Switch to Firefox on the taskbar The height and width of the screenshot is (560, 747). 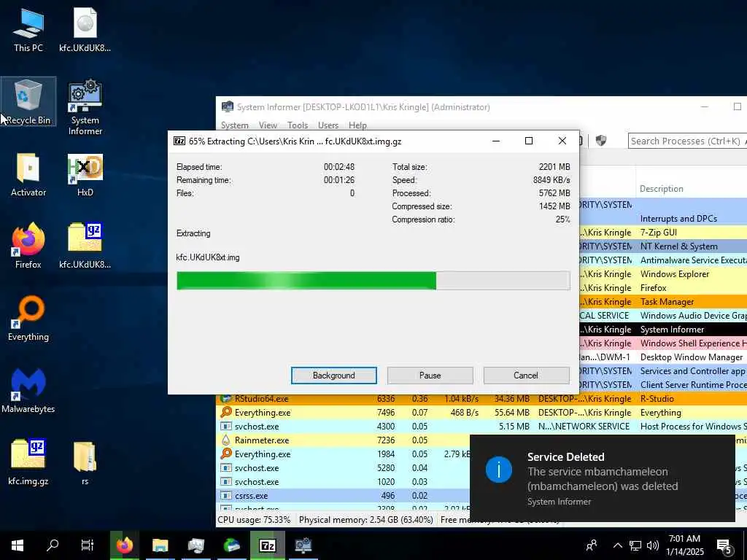pyautogui.click(x=124, y=545)
